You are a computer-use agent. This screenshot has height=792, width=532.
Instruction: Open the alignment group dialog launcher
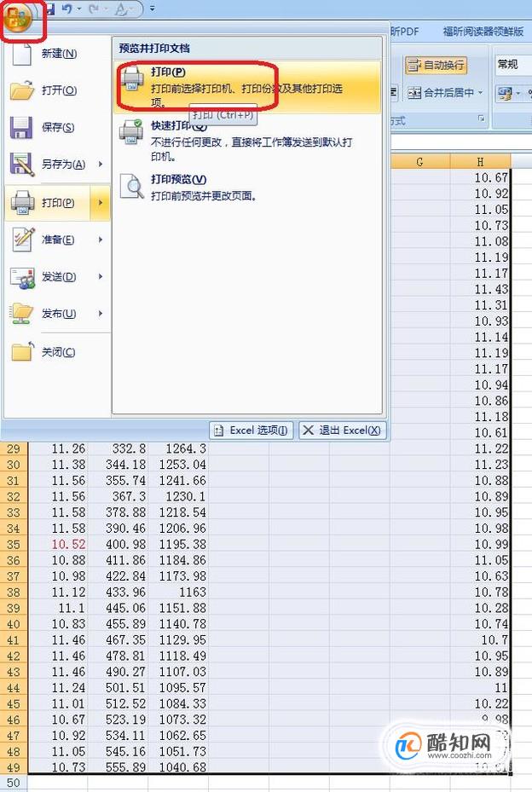481,119
